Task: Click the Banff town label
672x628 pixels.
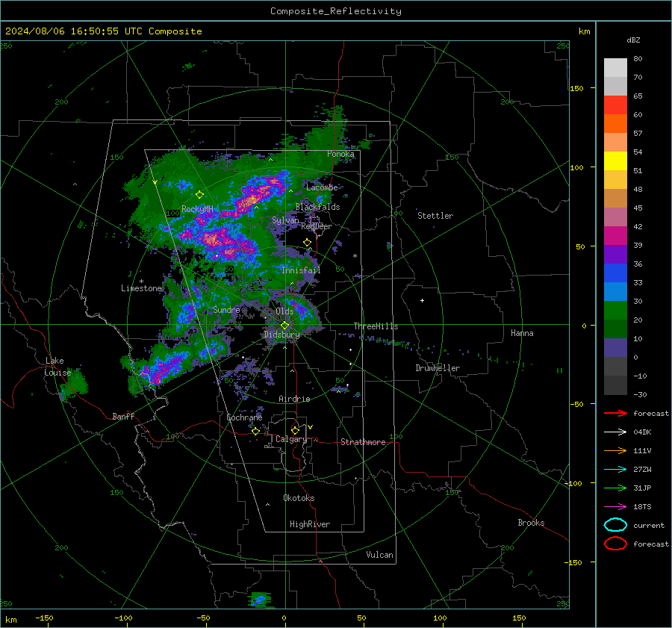Action: pos(123,416)
